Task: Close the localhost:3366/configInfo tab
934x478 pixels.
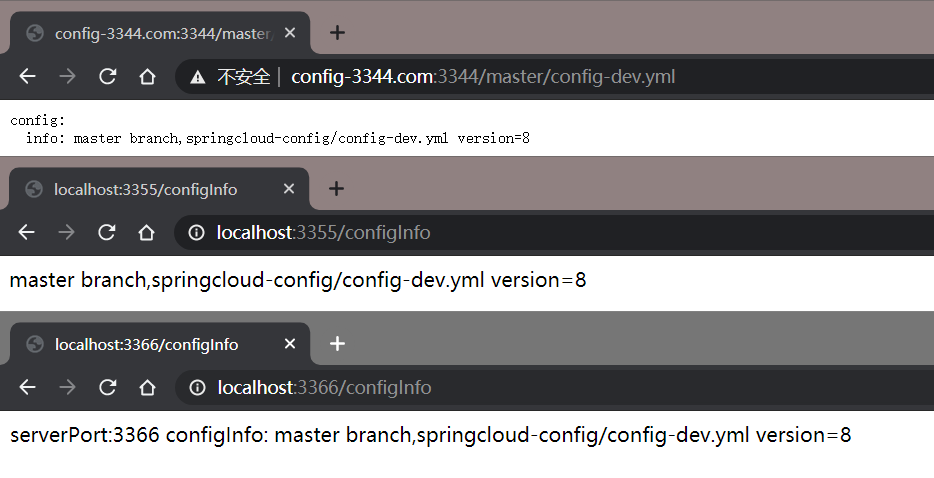Action: click(x=290, y=344)
